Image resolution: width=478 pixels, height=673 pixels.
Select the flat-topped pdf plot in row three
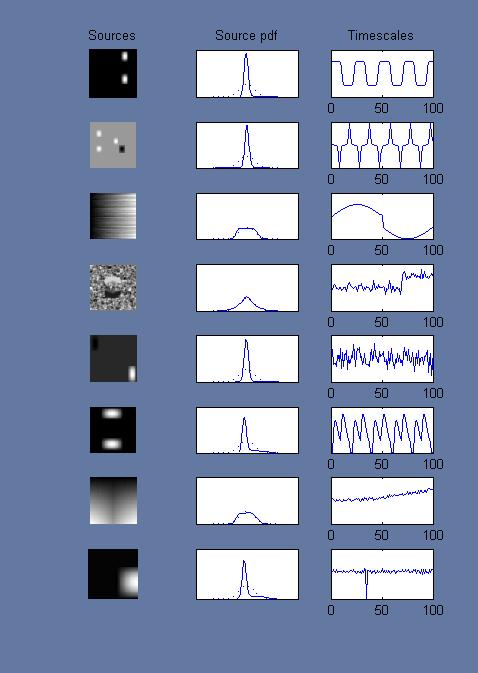248,216
